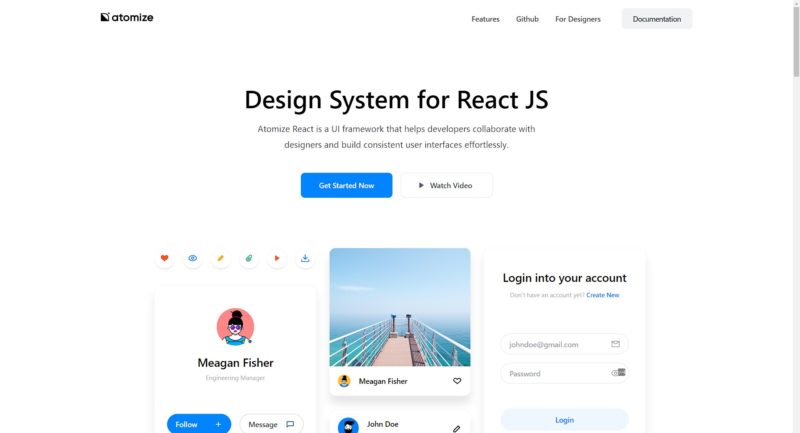Click the yellow pencil edit icon

click(x=221, y=258)
